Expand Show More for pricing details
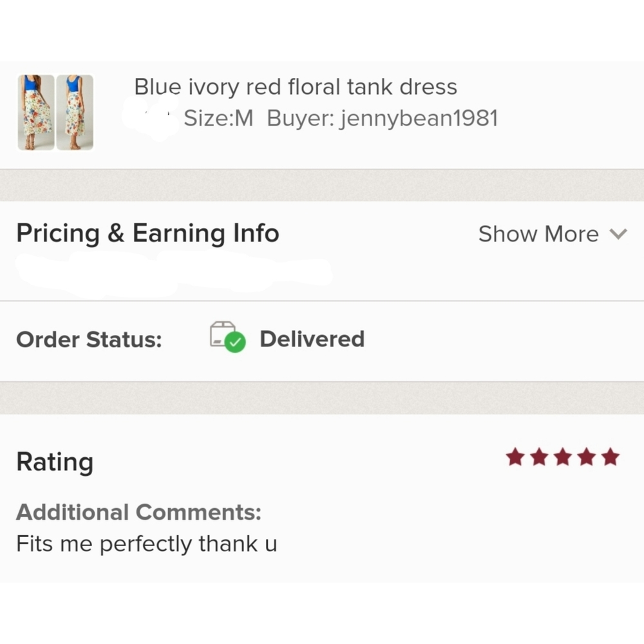The image size is (644, 644). 538,234
